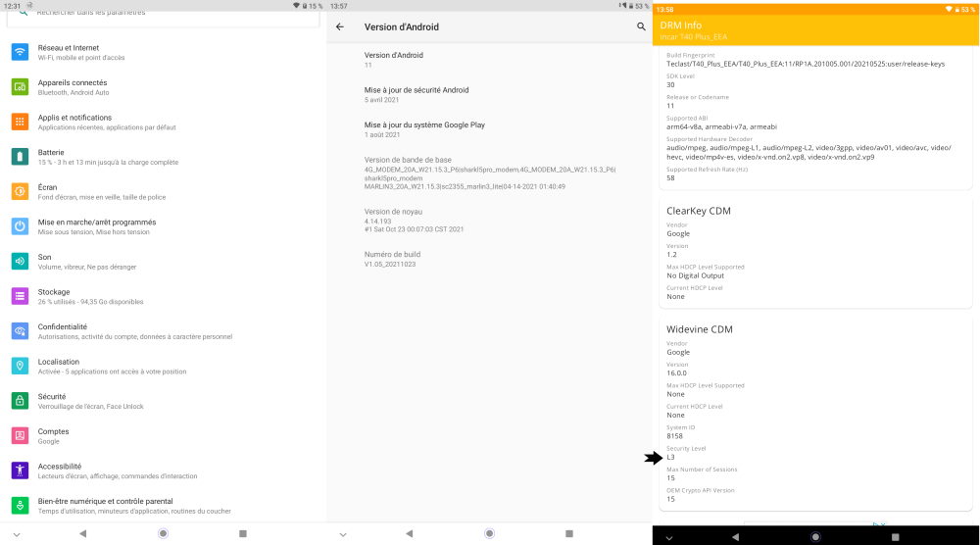Select System ID 8158 value
The height and width of the screenshot is (545, 980).
pyautogui.click(x=674, y=436)
